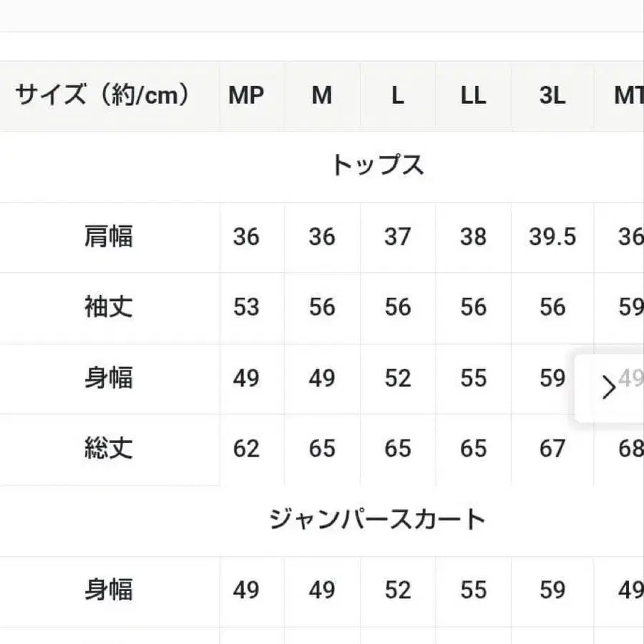644x644 pixels.
Task: Select the 62 total length value
Action: tap(246, 449)
